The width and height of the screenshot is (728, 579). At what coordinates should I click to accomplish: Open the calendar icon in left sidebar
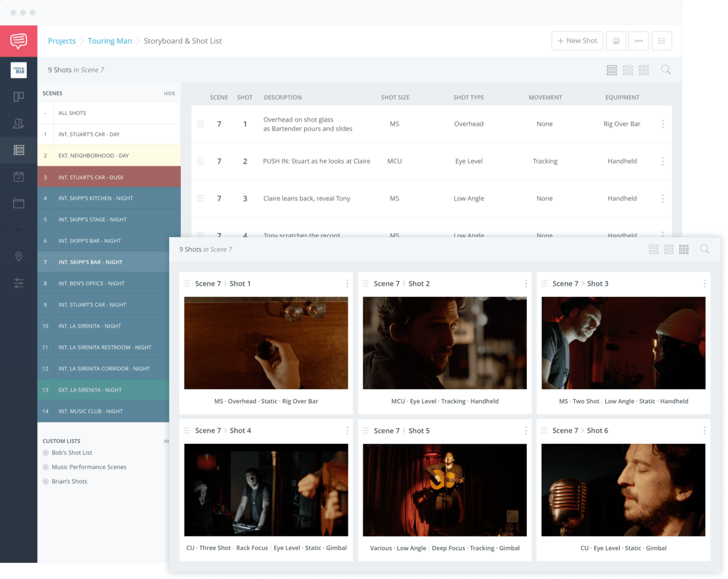(x=19, y=177)
